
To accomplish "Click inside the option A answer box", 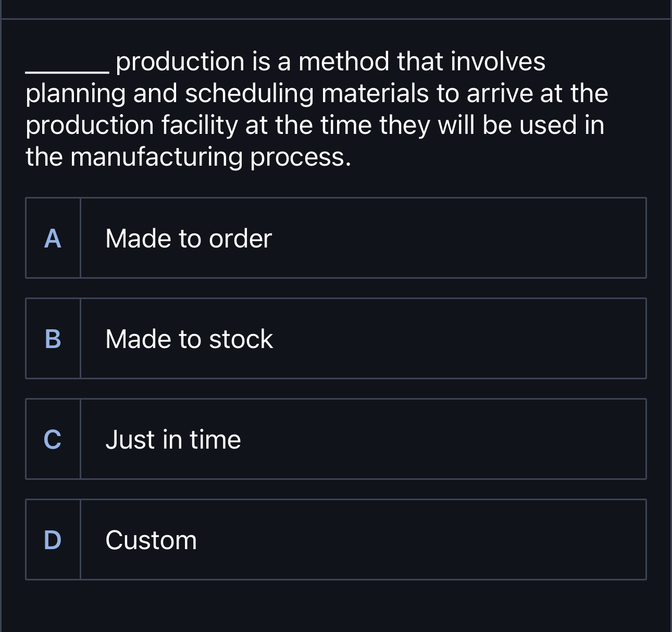I will [x=365, y=238].
